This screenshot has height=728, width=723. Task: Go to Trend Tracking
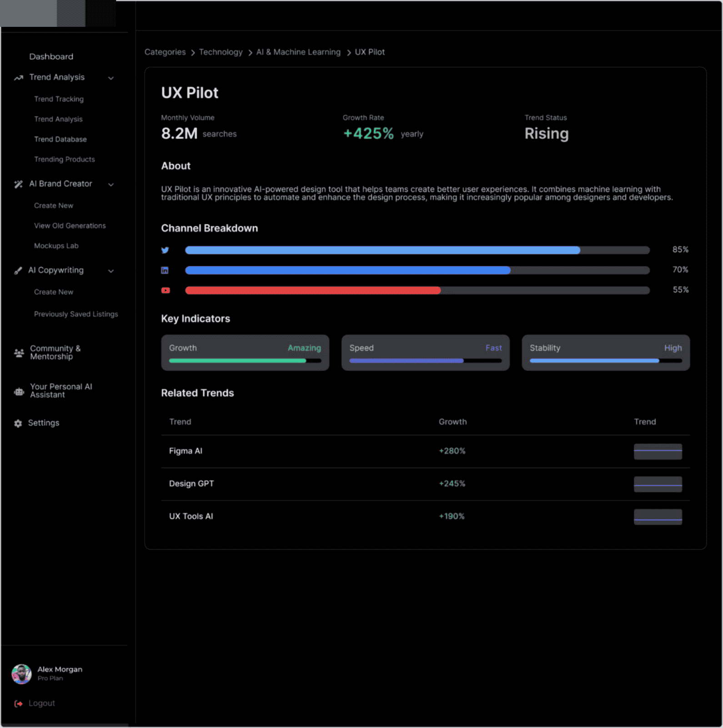(59, 99)
